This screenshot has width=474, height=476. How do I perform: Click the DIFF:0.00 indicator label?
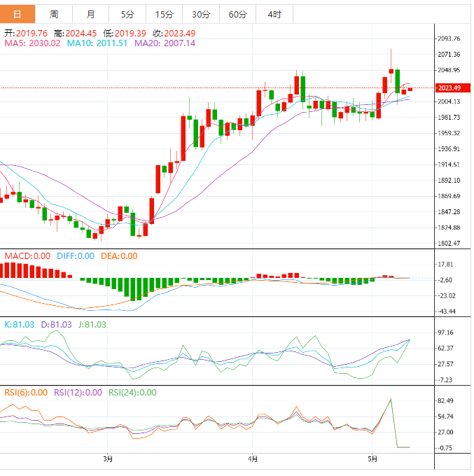tap(76, 256)
